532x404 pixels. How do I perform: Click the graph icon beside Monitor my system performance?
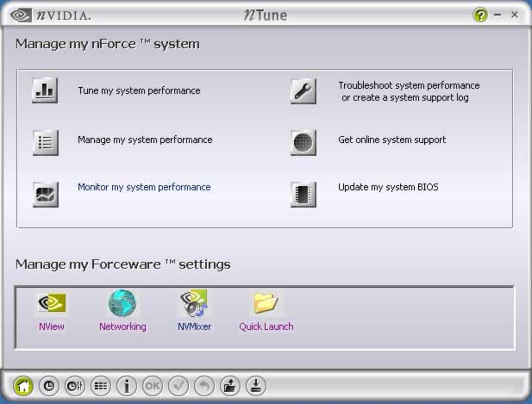coord(45,195)
